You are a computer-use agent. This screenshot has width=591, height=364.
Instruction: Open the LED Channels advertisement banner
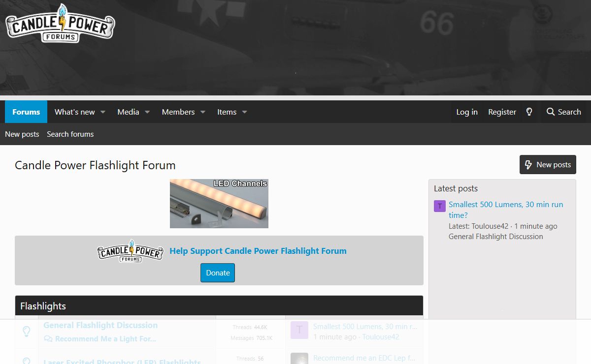point(219,204)
